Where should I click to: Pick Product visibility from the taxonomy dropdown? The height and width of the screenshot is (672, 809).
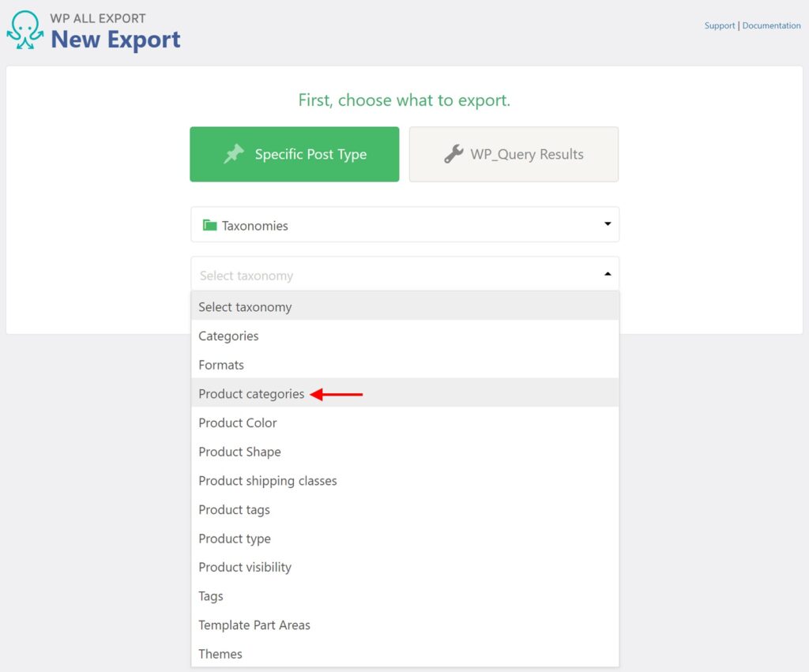pos(245,567)
